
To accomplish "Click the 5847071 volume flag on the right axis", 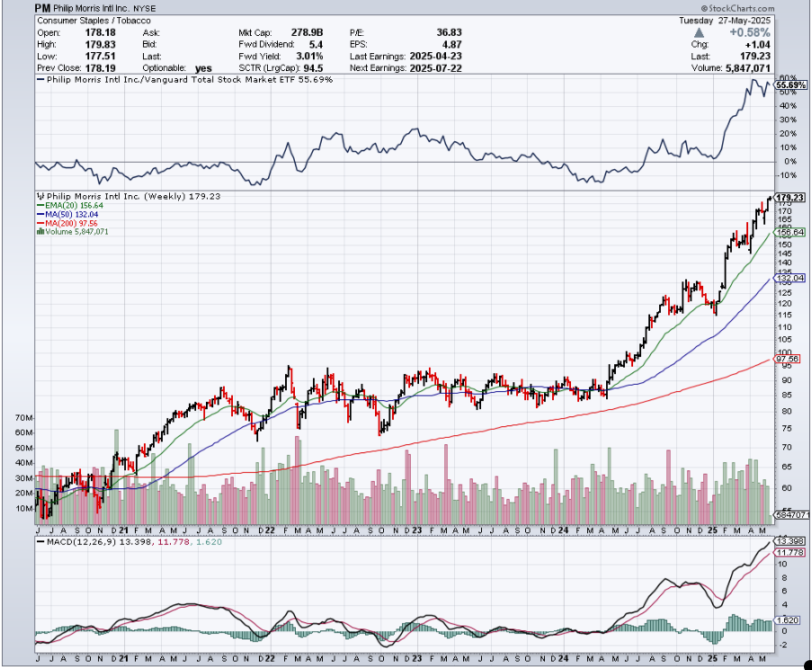I will click(792, 514).
